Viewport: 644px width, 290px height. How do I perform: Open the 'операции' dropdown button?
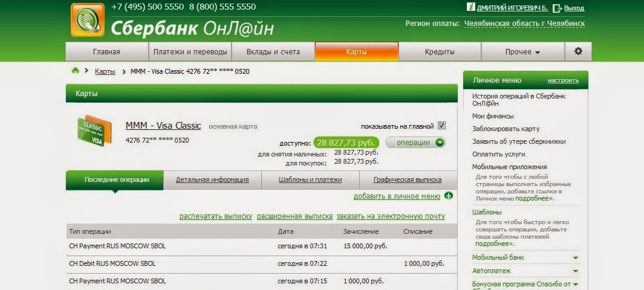pyautogui.click(x=415, y=143)
